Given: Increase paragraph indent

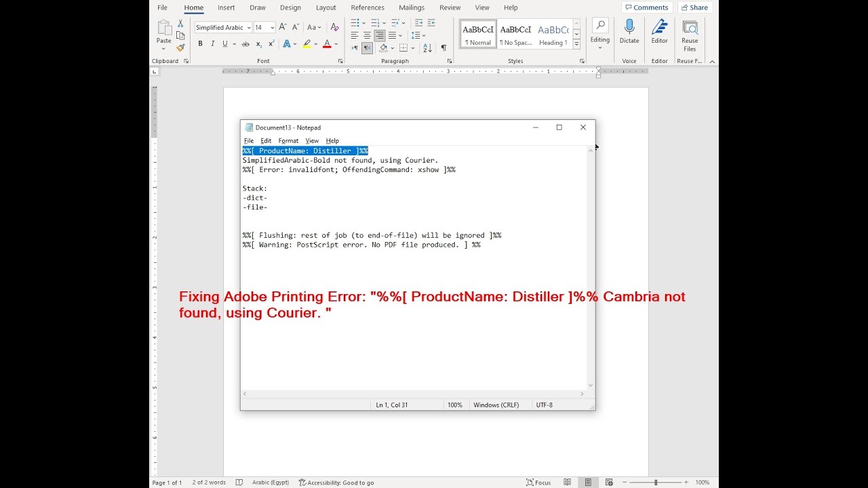Looking at the screenshot, I should tap(431, 23).
